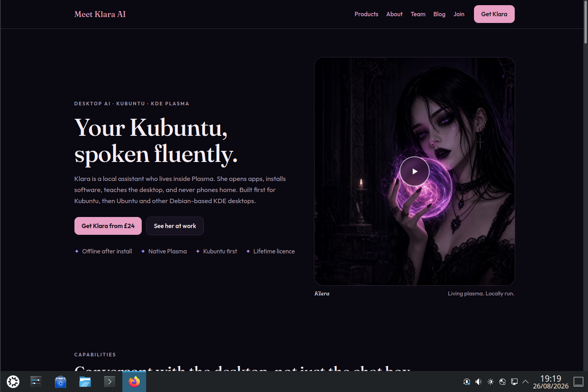The width and height of the screenshot is (588, 392).
Task: Click See her at work button
Action: tap(175, 226)
